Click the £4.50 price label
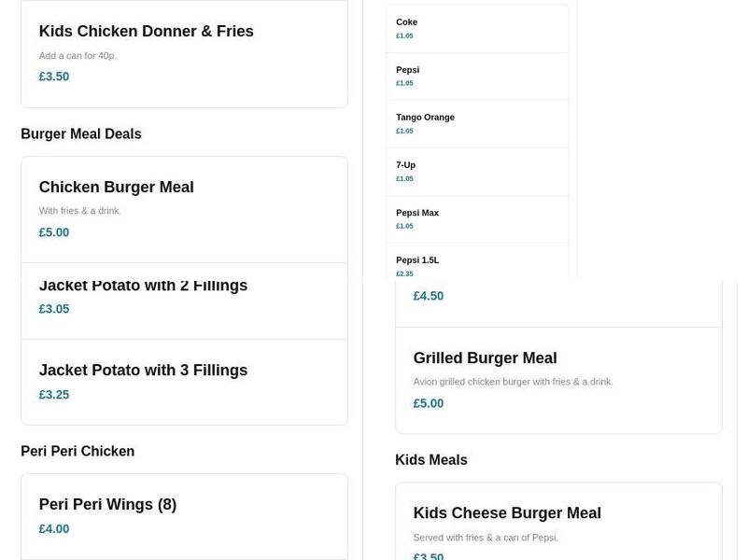747x560 pixels. 429,295
